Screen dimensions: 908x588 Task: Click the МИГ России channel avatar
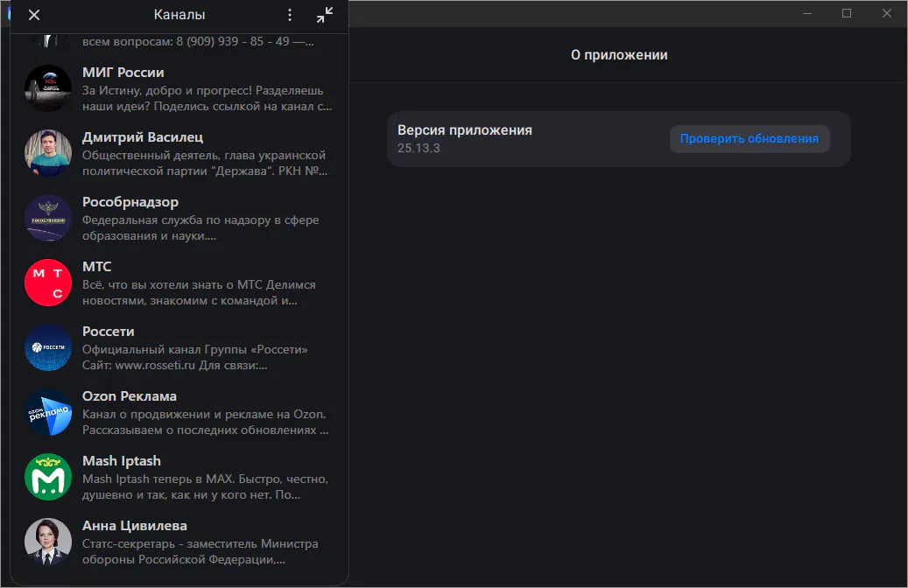(48, 88)
